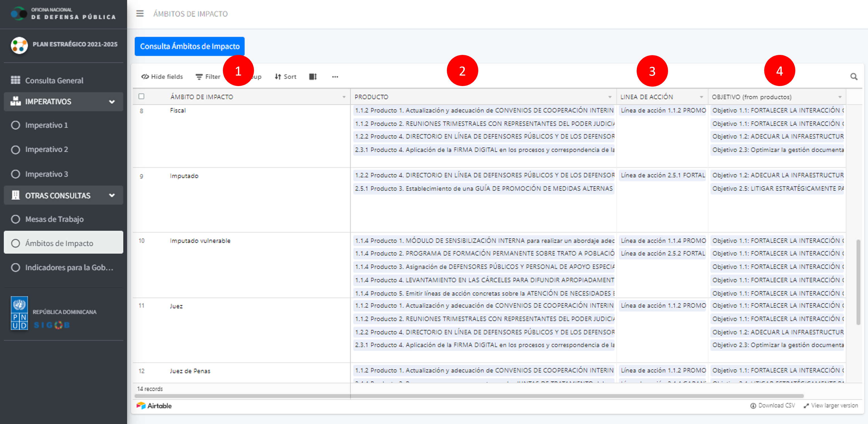Select the Imperativo 1 radio circle
Viewport: 868px width, 424px height.
click(16, 125)
